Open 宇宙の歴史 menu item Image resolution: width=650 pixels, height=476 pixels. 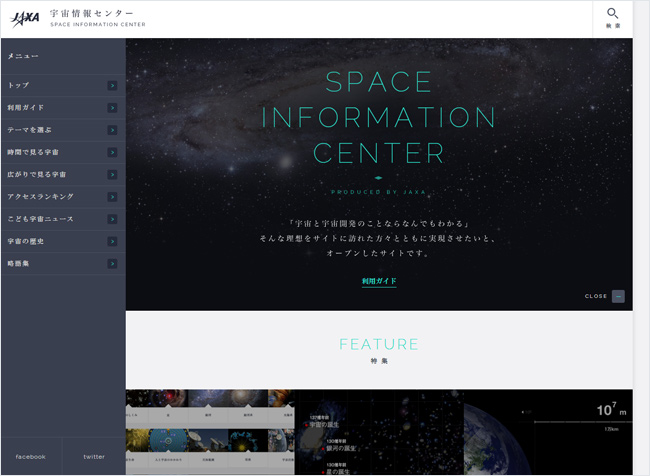[63, 241]
